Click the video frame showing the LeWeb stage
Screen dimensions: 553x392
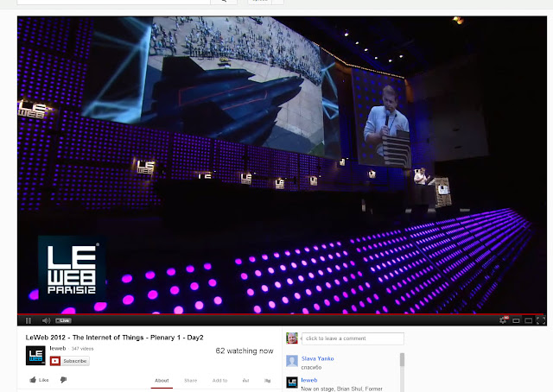click(x=282, y=165)
